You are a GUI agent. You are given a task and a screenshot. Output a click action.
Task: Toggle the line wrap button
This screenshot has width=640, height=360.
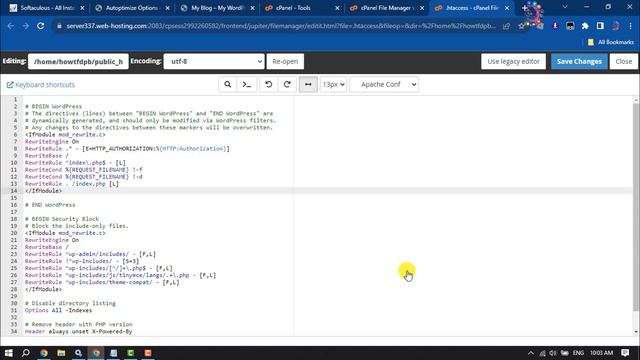[308, 84]
